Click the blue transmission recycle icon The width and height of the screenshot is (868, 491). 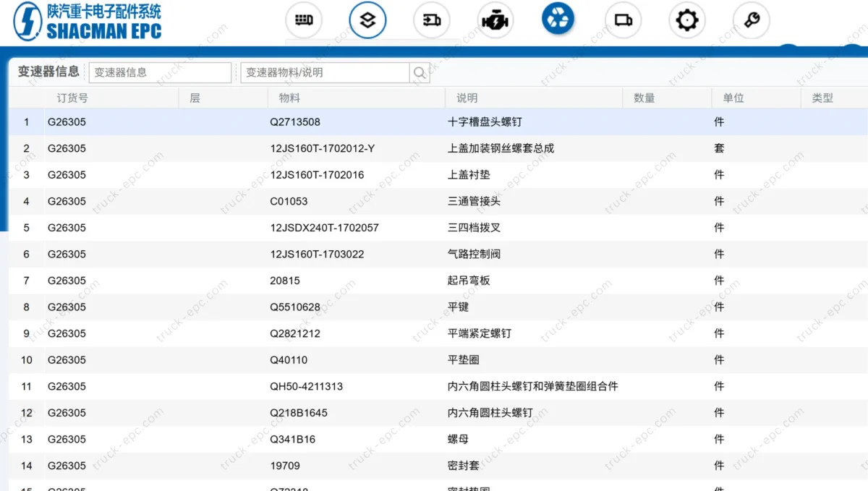(558, 20)
